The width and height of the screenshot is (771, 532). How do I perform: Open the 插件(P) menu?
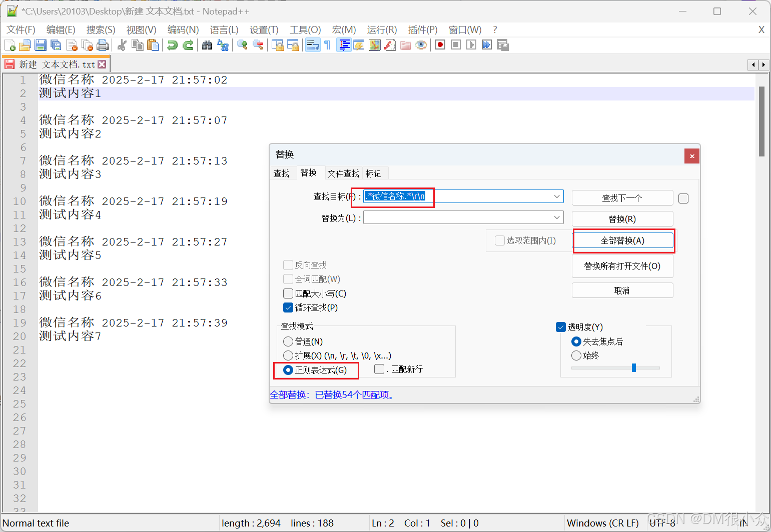pyautogui.click(x=423, y=30)
